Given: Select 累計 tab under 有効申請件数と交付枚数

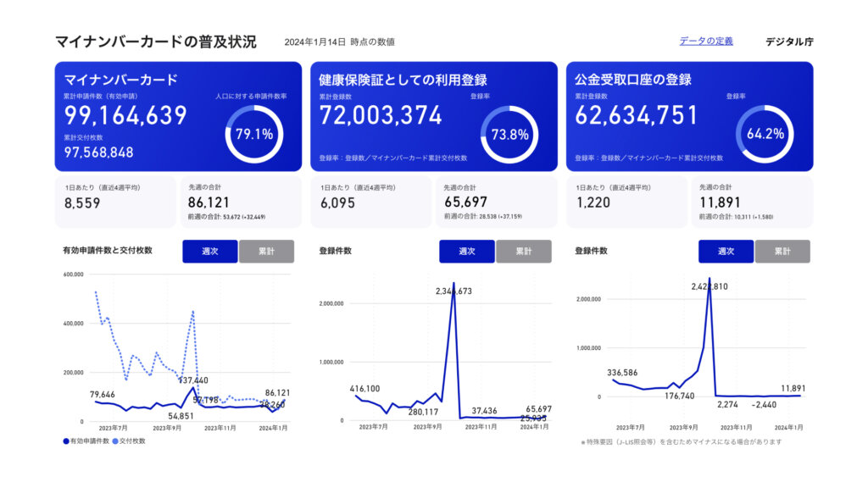Looking at the screenshot, I should pyautogui.click(x=266, y=251).
